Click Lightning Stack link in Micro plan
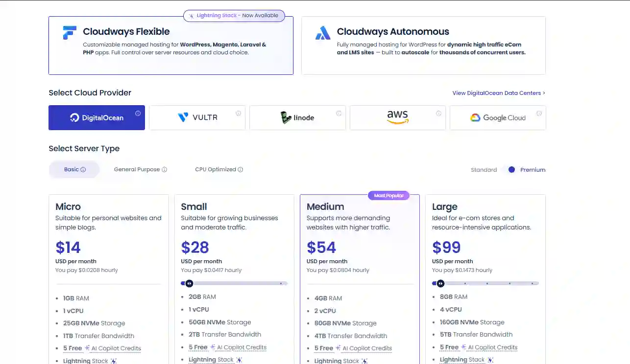Viewport: 630px width, 364px height. pos(85,361)
